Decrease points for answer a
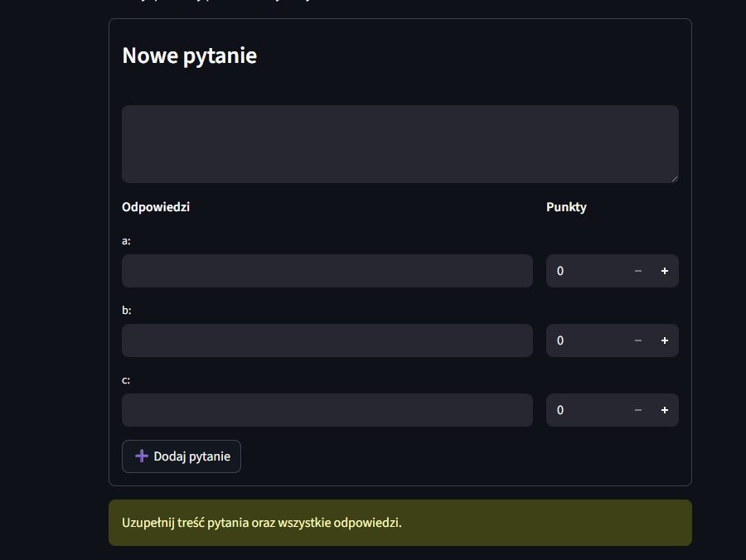 point(637,271)
